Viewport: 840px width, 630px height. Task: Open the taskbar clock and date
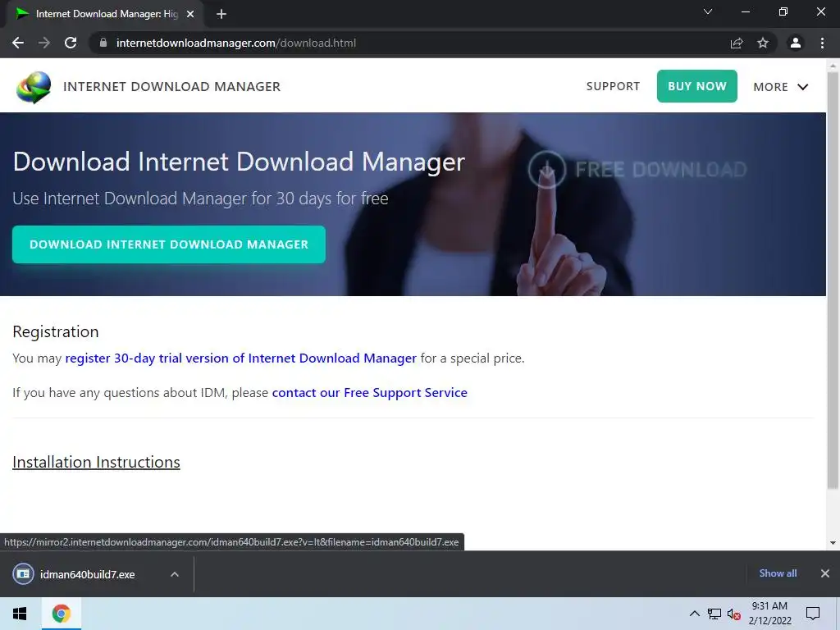[769, 614]
